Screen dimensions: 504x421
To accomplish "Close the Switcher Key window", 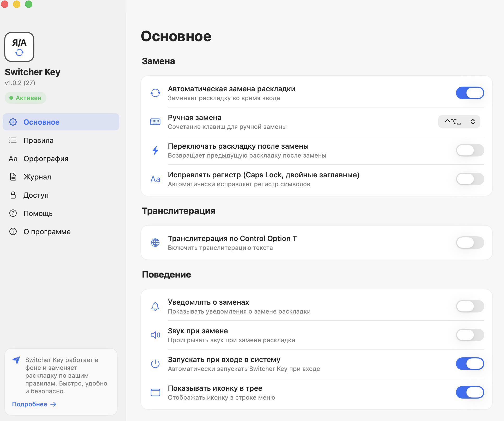I will tap(5, 4).
